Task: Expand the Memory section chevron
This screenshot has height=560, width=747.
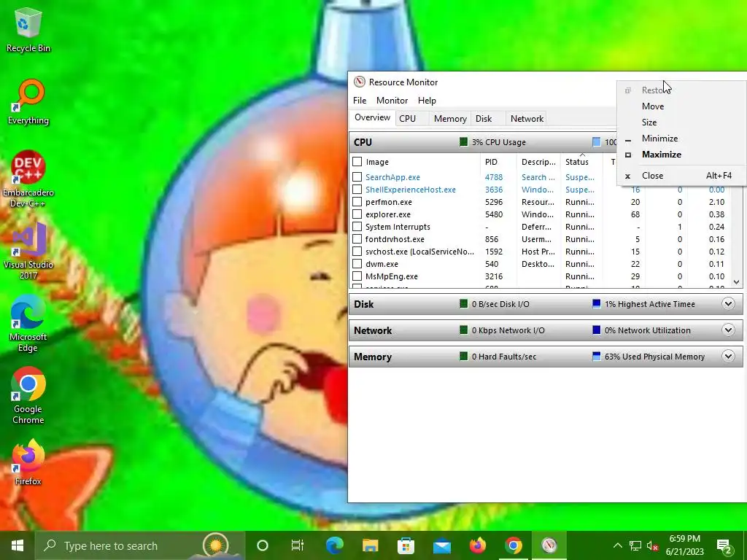Action: click(728, 356)
